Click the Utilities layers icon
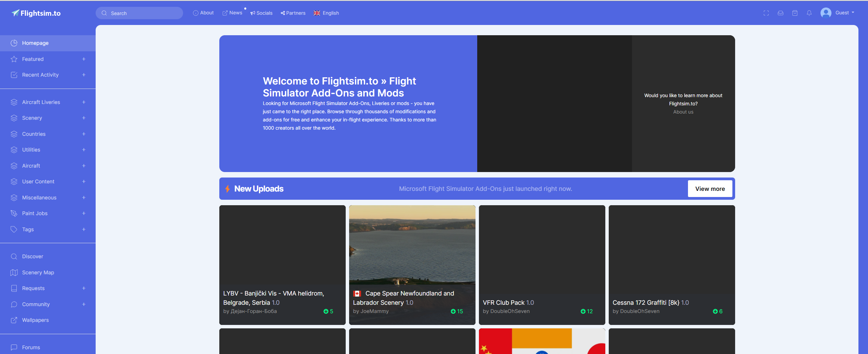 click(x=14, y=150)
